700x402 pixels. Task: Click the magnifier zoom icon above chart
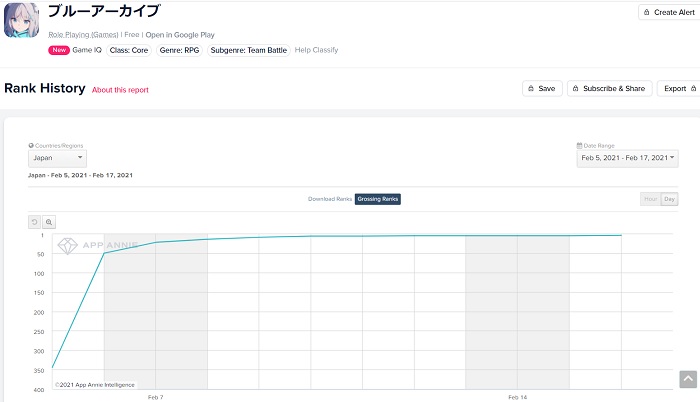[49, 222]
